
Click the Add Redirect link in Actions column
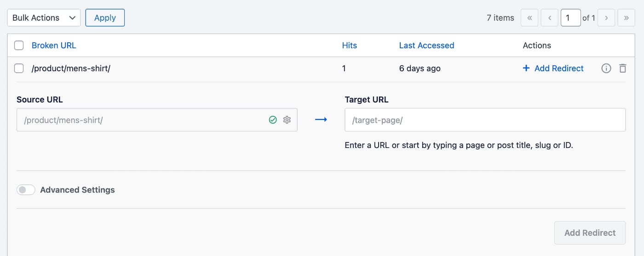tap(559, 68)
